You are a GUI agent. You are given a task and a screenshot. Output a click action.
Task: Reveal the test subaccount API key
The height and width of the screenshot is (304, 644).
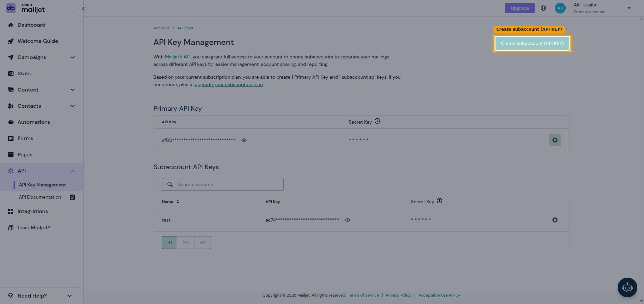pyautogui.click(x=348, y=220)
